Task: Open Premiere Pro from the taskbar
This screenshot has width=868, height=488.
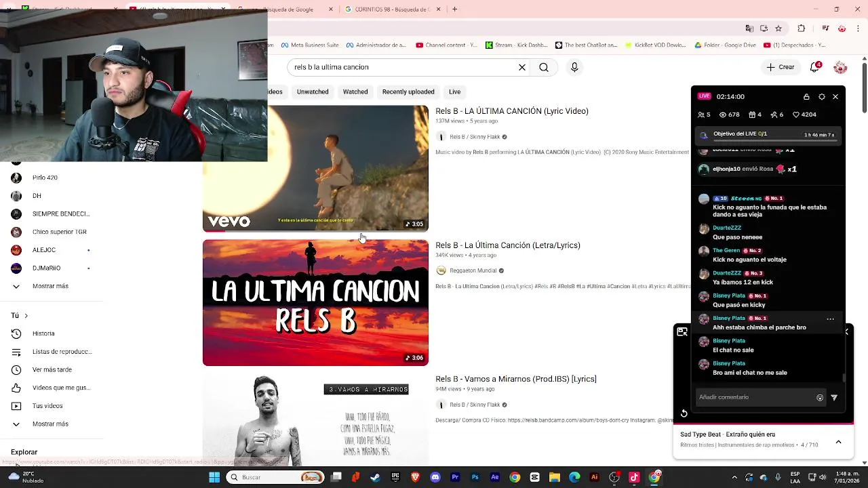Action: [455, 477]
